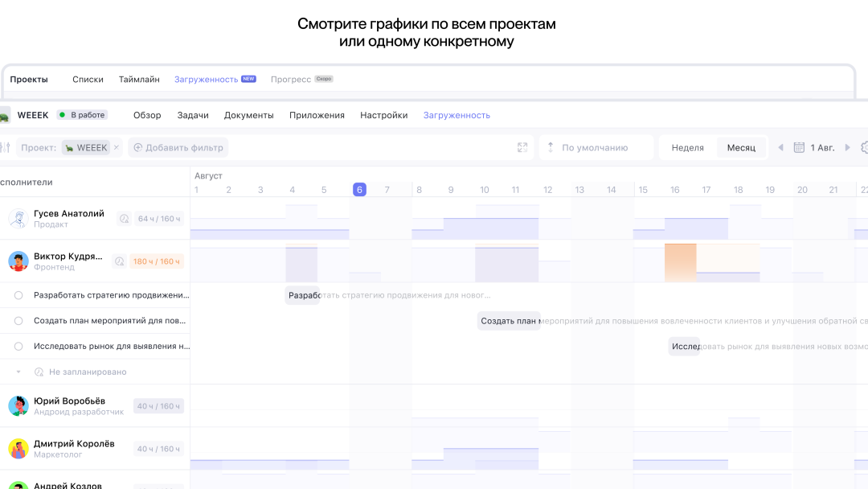This screenshot has height=489, width=868.
Task: Open the 'В работе' project status dropdown
Action: (x=82, y=115)
